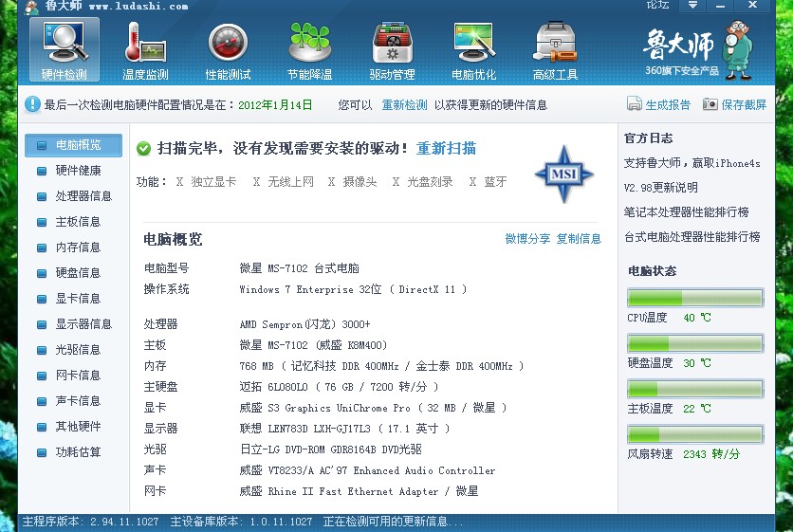Click the 2012年1月14日 detection date
The image size is (793, 532).
tap(275, 104)
